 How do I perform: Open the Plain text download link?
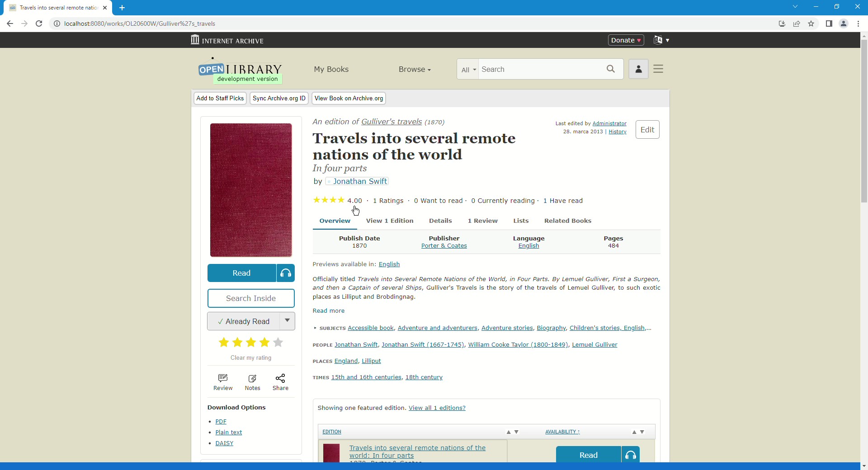click(x=229, y=432)
